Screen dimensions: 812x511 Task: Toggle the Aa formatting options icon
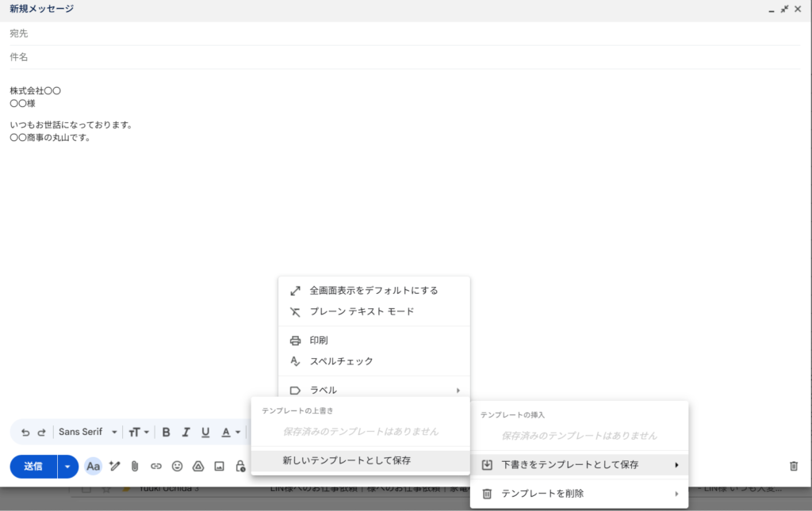pos(94,467)
